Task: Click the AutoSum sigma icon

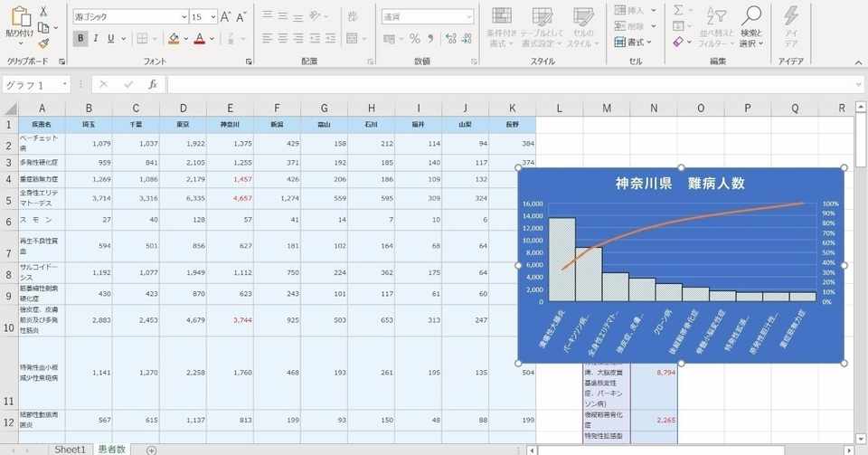Action: point(678,11)
